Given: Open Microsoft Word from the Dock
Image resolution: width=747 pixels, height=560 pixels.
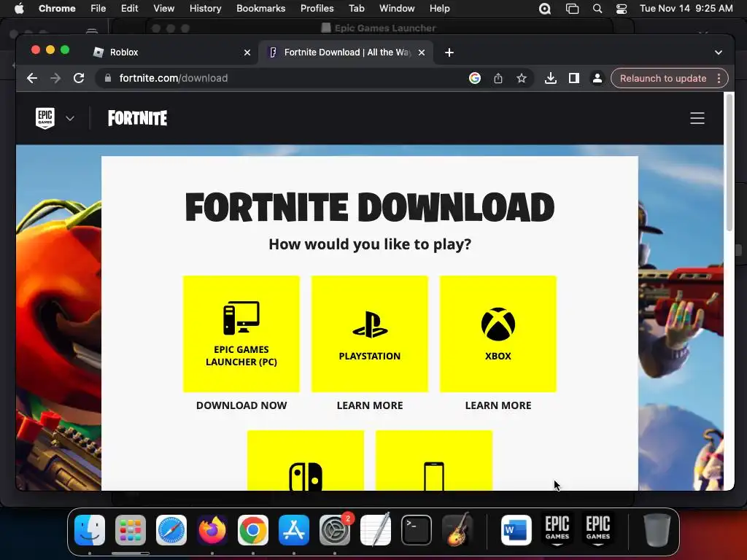Looking at the screenshot, I should (516, 530).
